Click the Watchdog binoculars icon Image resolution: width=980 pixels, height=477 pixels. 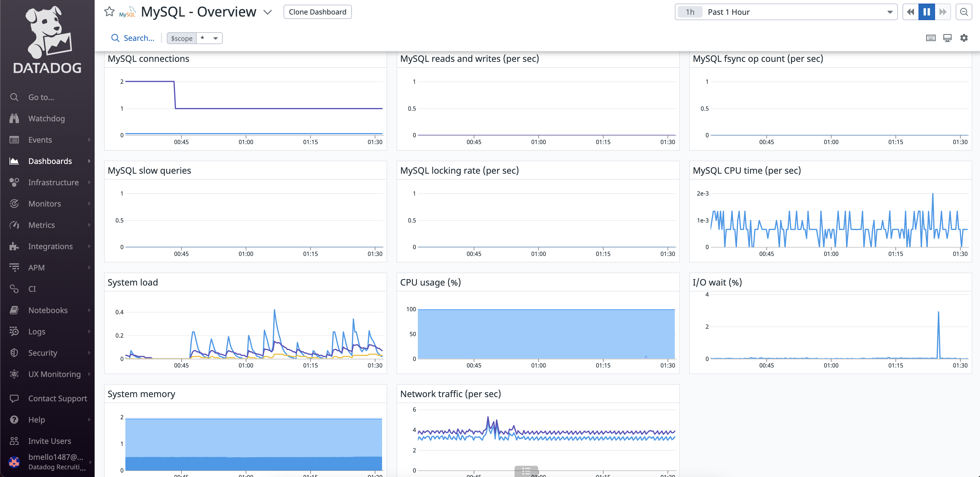[x=14, y=118]
